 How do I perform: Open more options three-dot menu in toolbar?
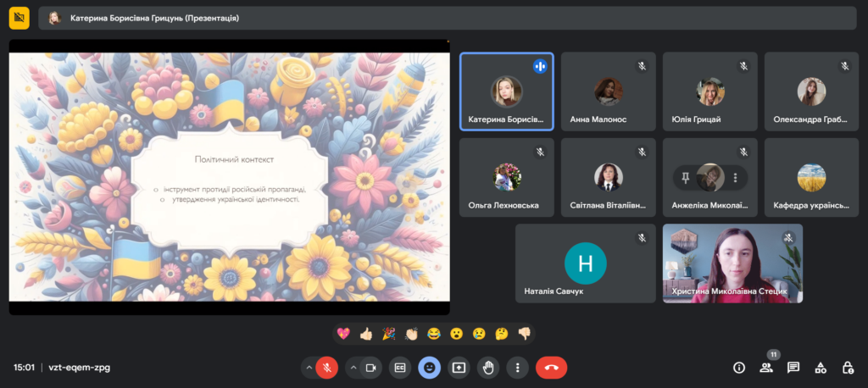517,368
